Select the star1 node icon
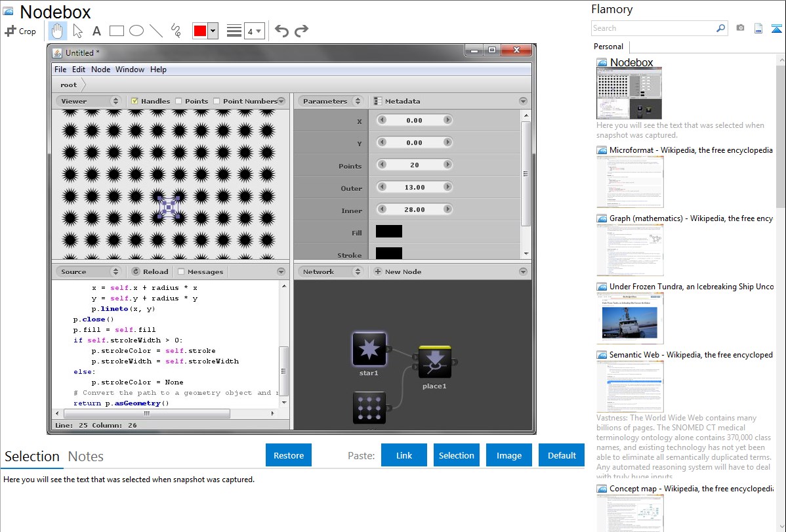This screenshot has width=786, height=532. 369,349
